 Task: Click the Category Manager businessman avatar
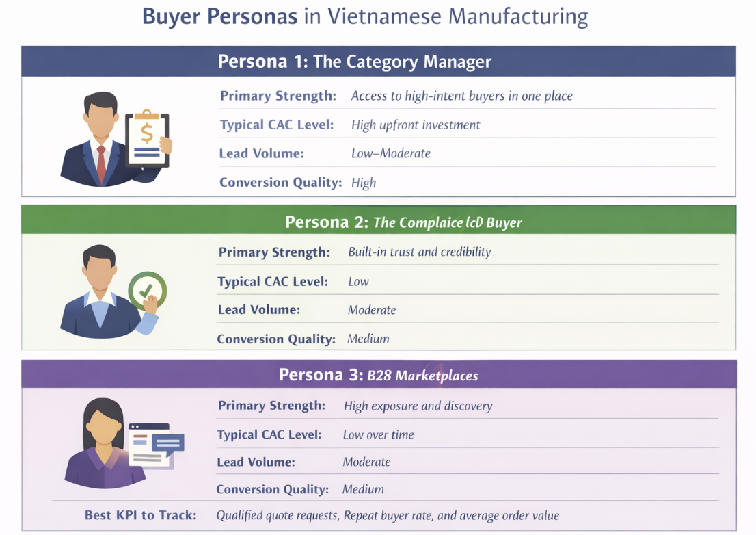100,139
